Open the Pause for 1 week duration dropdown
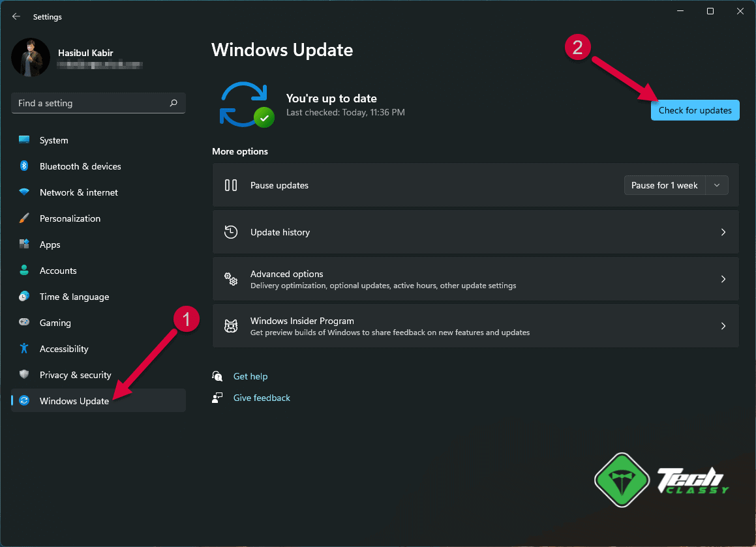Image resolution: width=756 pixels, height=547 pixels. point(716,185)
